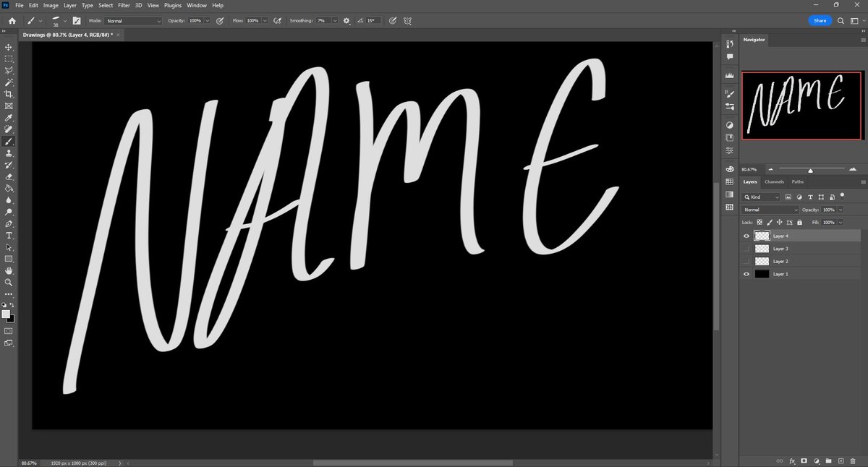Select the Frame tool
This screenshot has width=868, height=467.
pos(9,106)
